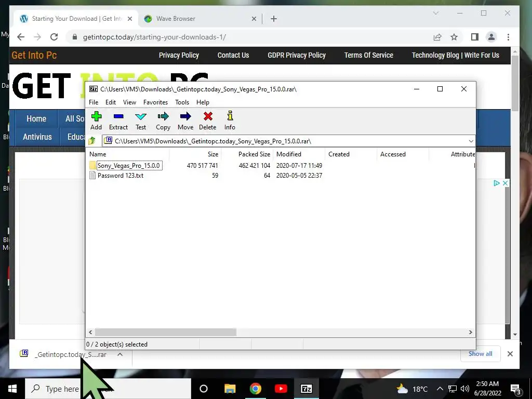Click the 7-Zip taskbar button
The height and width of the screenshot is (399, 532).
coord(307,389)
